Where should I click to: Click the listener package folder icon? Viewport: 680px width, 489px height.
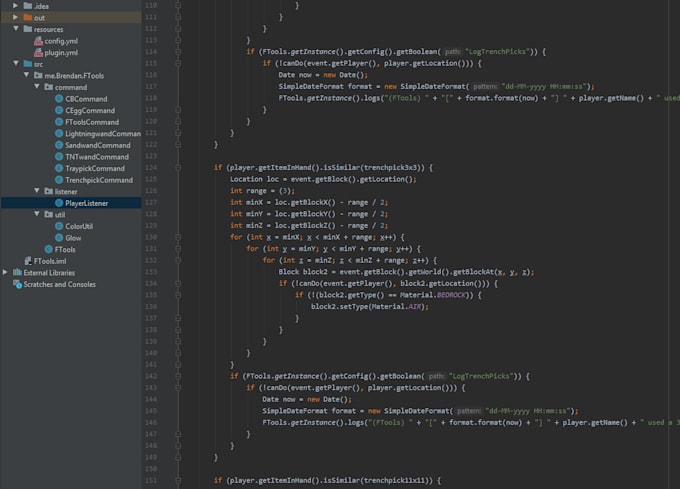(49, 191)
